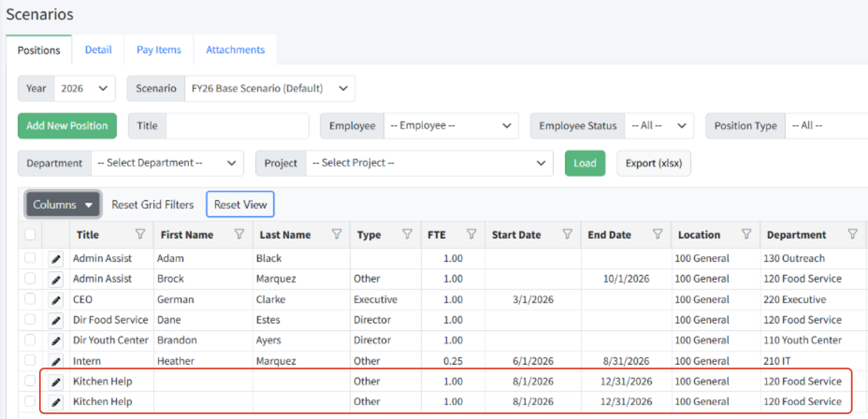
Task: Edit Brock Marquez's Admin Assist position
Action: click(56, 279)
